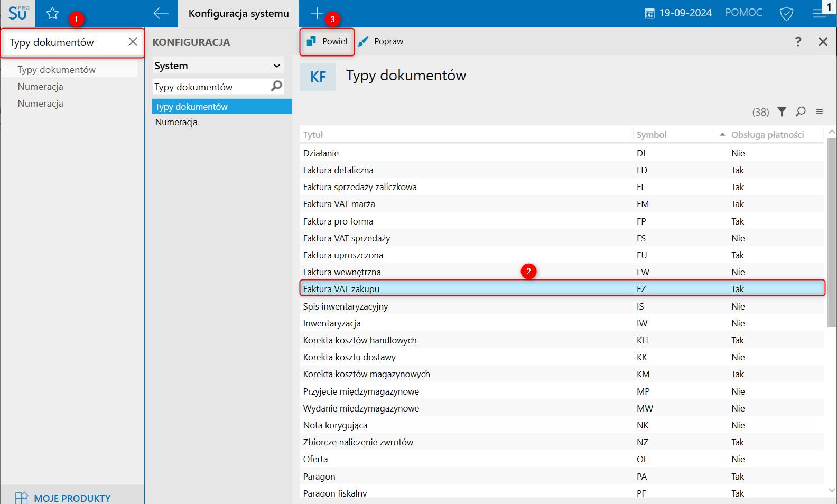Click the Popraw edit button
The width and height of the screenshot is (837, 504).
[380, 42]
